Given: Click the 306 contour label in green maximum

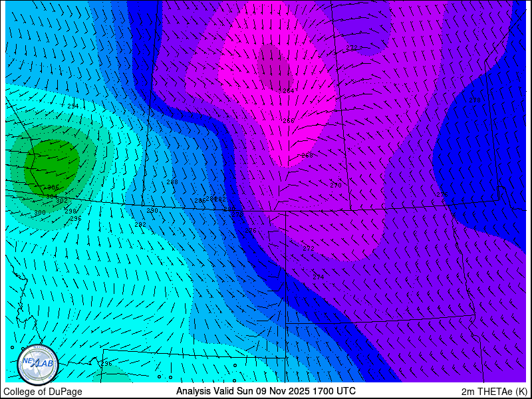Looking at the screenshot, I should click(x=53, y=188).
